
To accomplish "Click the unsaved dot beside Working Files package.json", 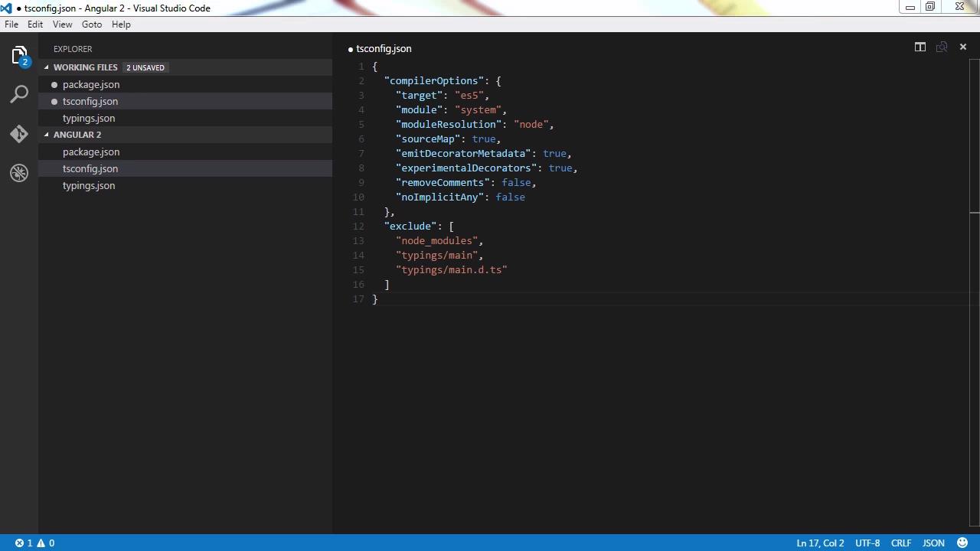I will [x=54, y=85].
